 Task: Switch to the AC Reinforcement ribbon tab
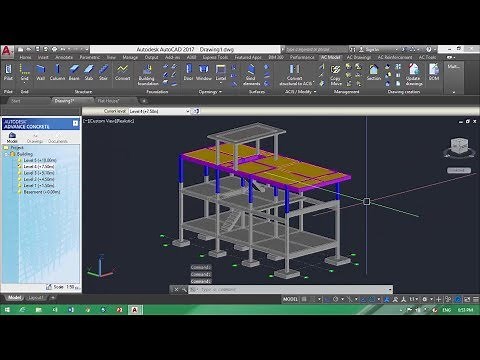click(x=395, y=57)
